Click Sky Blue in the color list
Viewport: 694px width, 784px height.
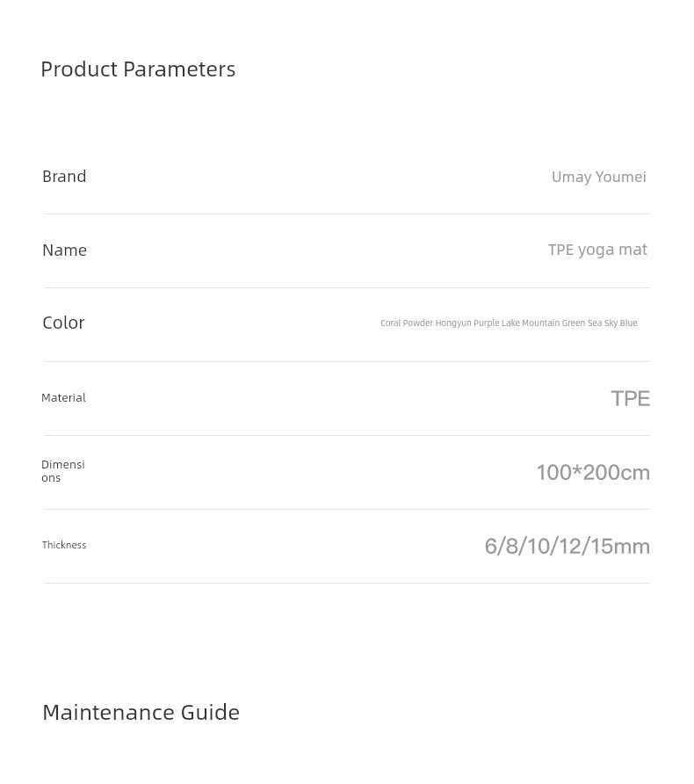pyautogui.click(x=620, y=323)
